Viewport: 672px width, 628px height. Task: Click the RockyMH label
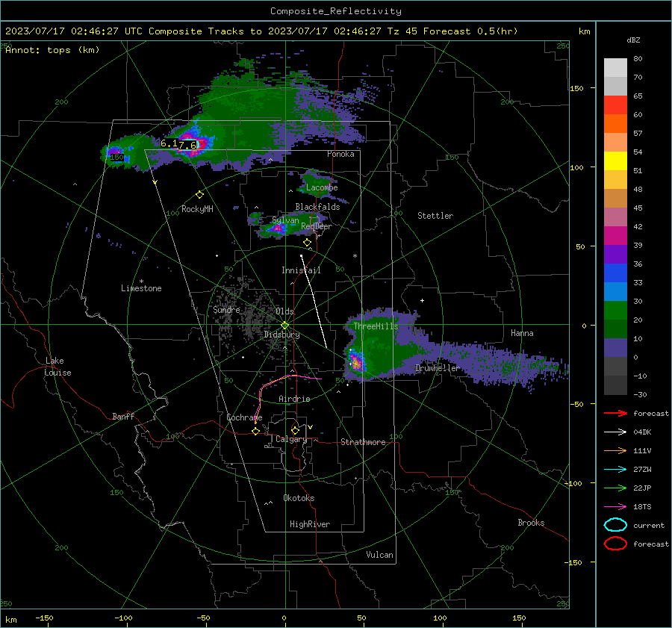(197, 209)
